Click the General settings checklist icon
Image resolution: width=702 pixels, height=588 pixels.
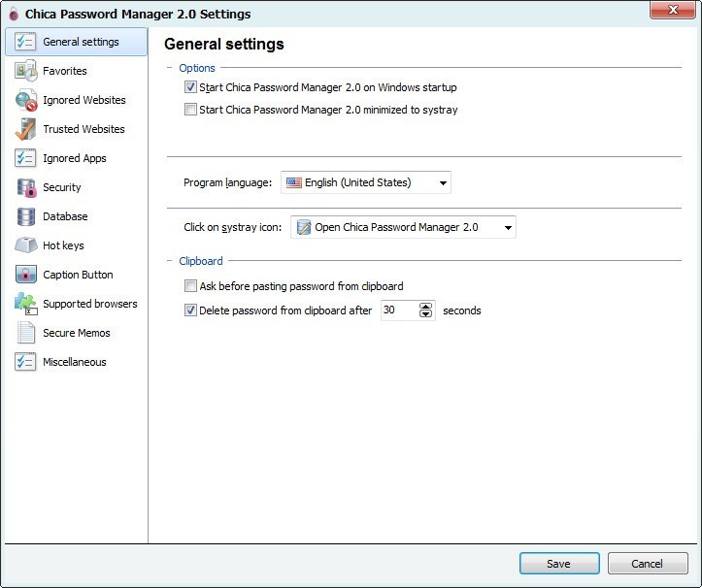click(25, 42)
